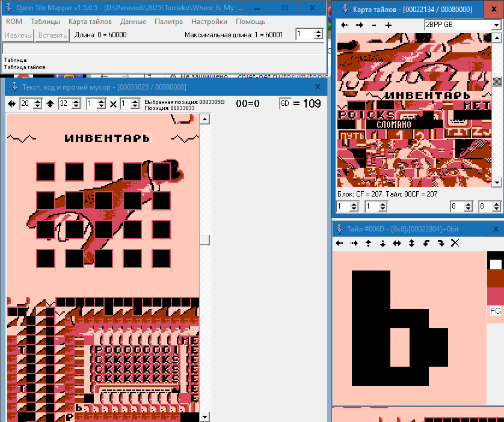The image size is (504, 422).
Task: Rotate the tile clockwise
Action: [x=441, y=243]
